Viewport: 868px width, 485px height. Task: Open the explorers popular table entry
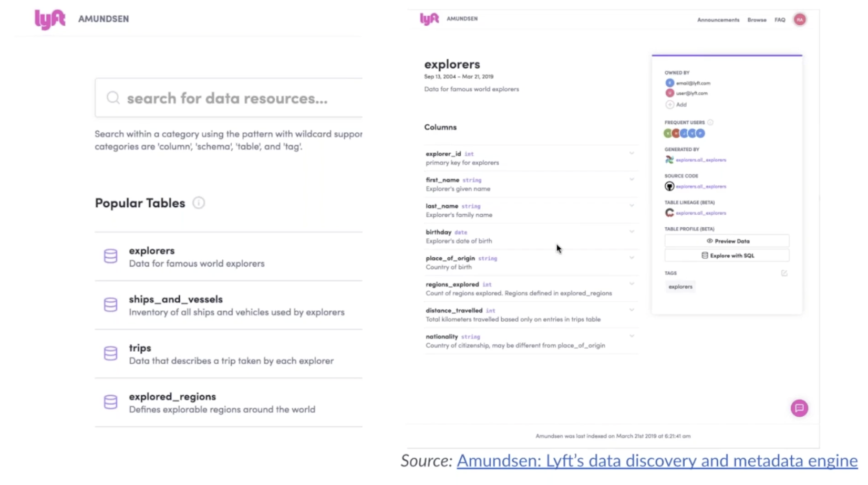point(229,256)
